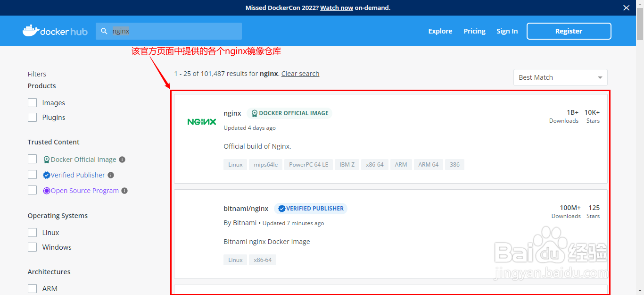The image size is (644, 295).
Task: Open the Explore nav item
Action: tap(440, 31)
